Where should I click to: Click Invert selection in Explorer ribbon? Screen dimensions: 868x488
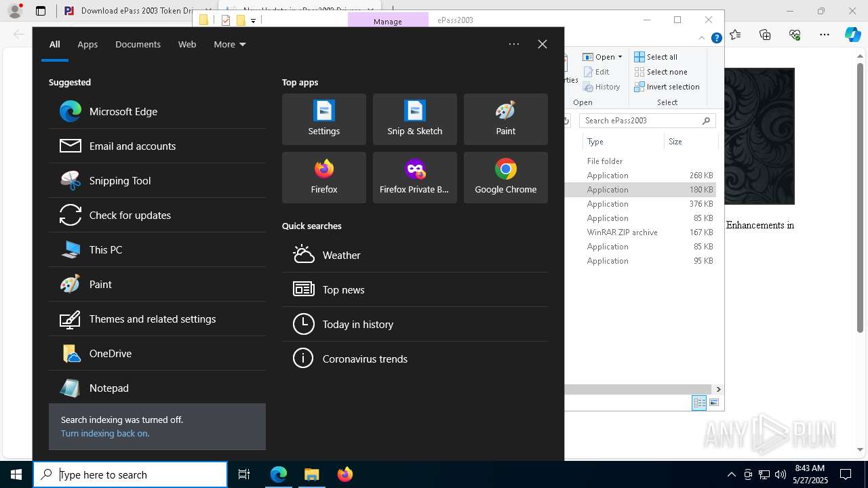667,87
